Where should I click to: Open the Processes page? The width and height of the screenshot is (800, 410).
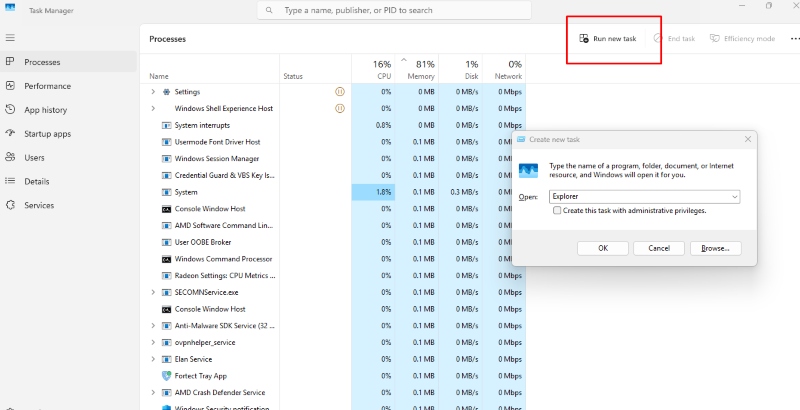point(68,62)
